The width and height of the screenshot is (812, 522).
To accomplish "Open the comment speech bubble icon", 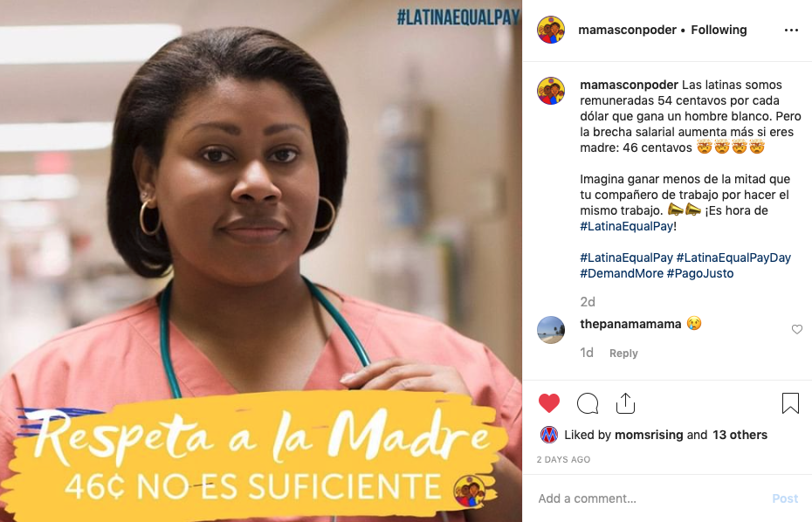I will [x=588, y=403].
